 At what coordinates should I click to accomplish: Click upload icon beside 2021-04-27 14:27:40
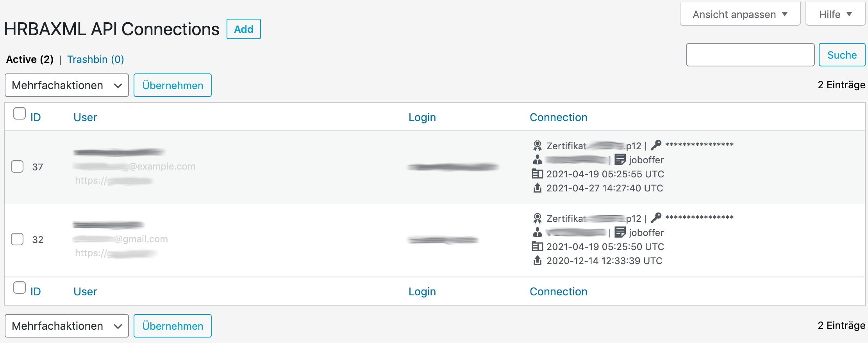pos(538,188)
